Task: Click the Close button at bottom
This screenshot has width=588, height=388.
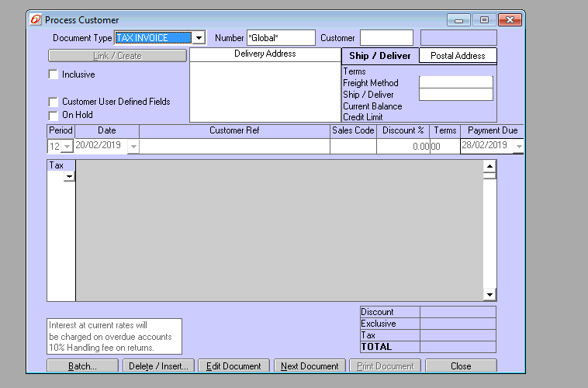Action: pyautogui.click(x=460, y=366)
